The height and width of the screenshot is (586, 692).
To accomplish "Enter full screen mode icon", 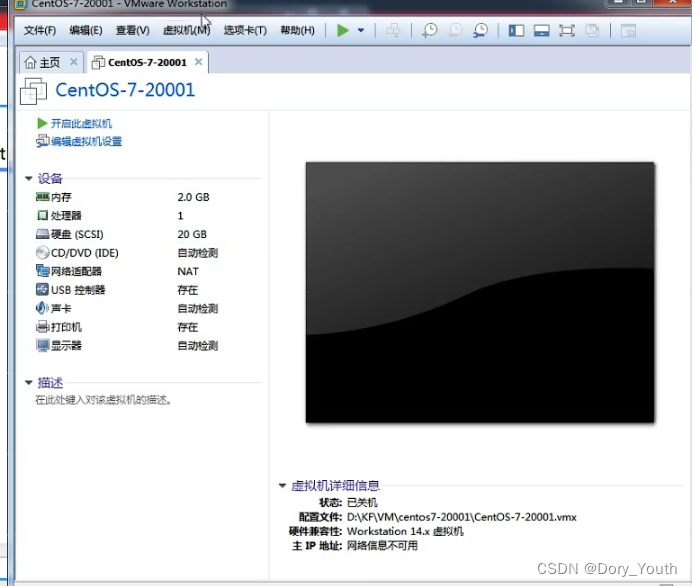I will pyautogui.click(x=567, y=30).
